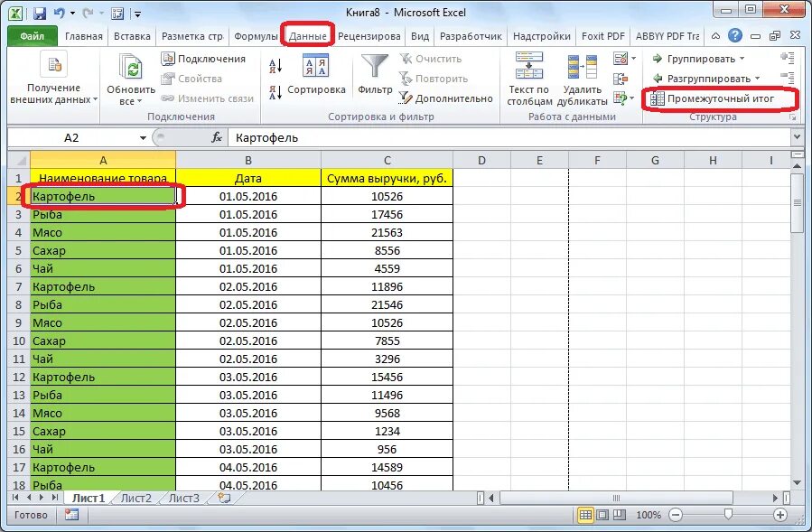Undo the last action

59,14
